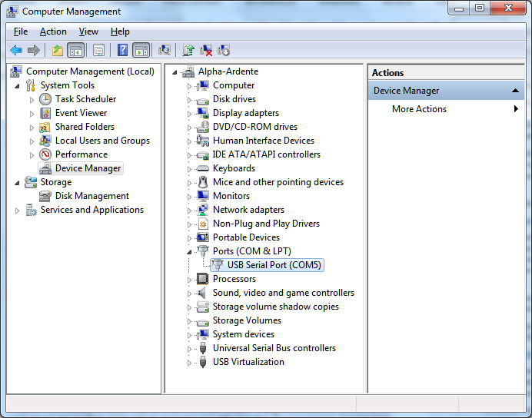The height and width of the screenshot is (418, 532).
Task: Minimize the Computer Management window
Action: 459,8
